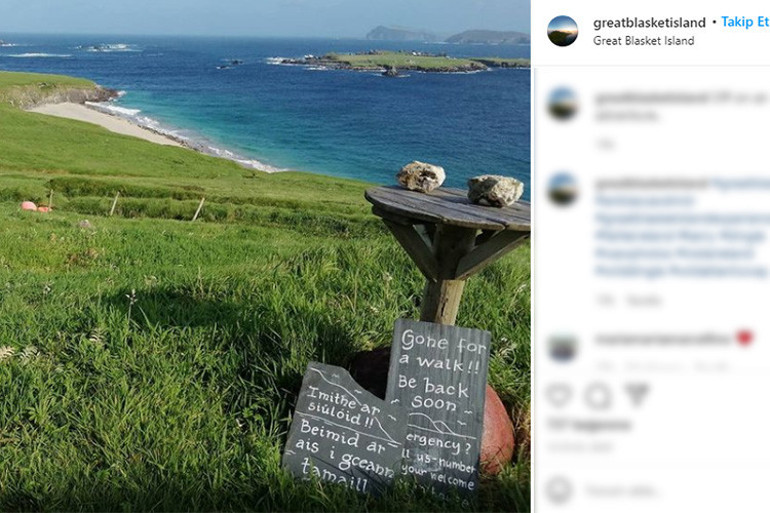This screenshot has width=770, height=513.
Task: Open the blurred username of the third commenter
Action: pos(662,339)
